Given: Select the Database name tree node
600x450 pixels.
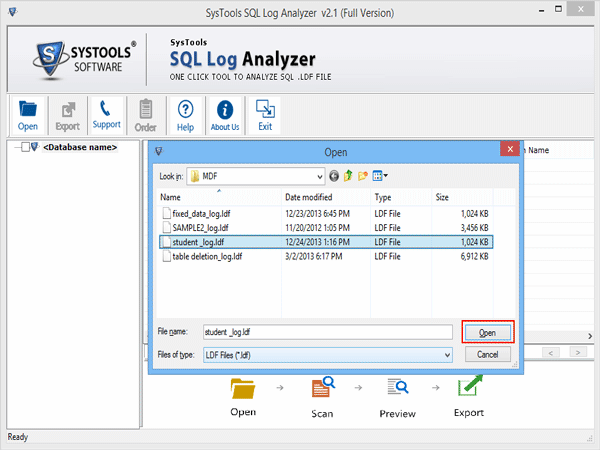Looking at the screenshot, I should (80, 147).
